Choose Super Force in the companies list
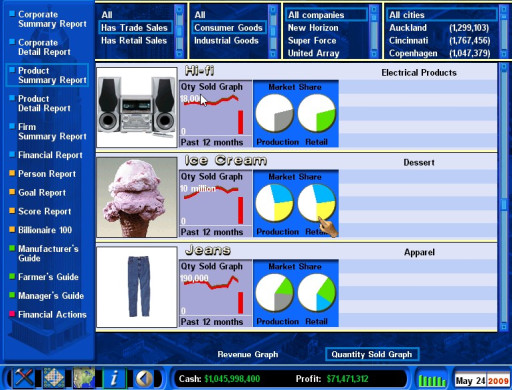The image size is (512, 390). tap(312, 41)
